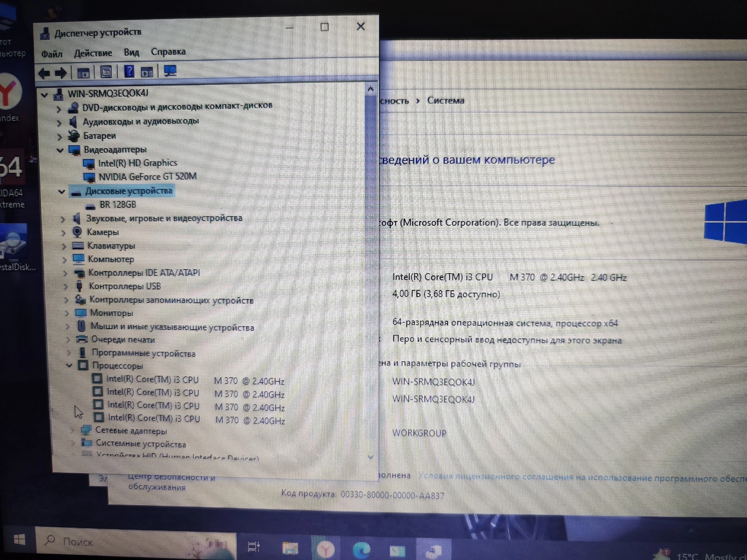747x560 pixels.
Task: Select Сетевые адаптеры category
Action: tap(131, 431)
